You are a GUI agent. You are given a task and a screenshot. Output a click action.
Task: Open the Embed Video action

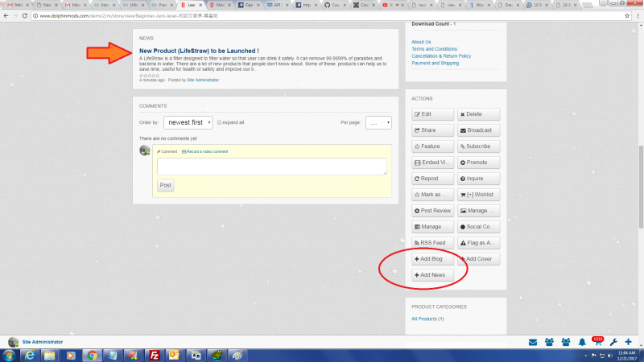(432, 162)
